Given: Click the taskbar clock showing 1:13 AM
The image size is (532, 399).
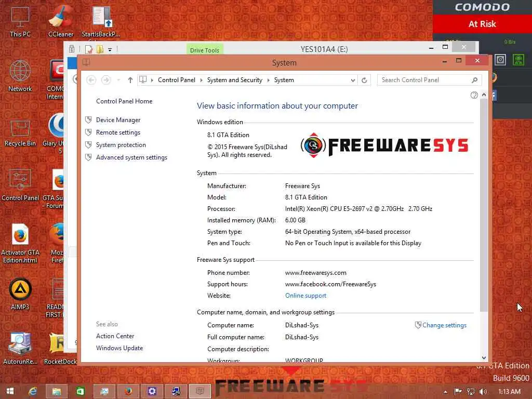Looking at the screenshot, I should [509, 392].
